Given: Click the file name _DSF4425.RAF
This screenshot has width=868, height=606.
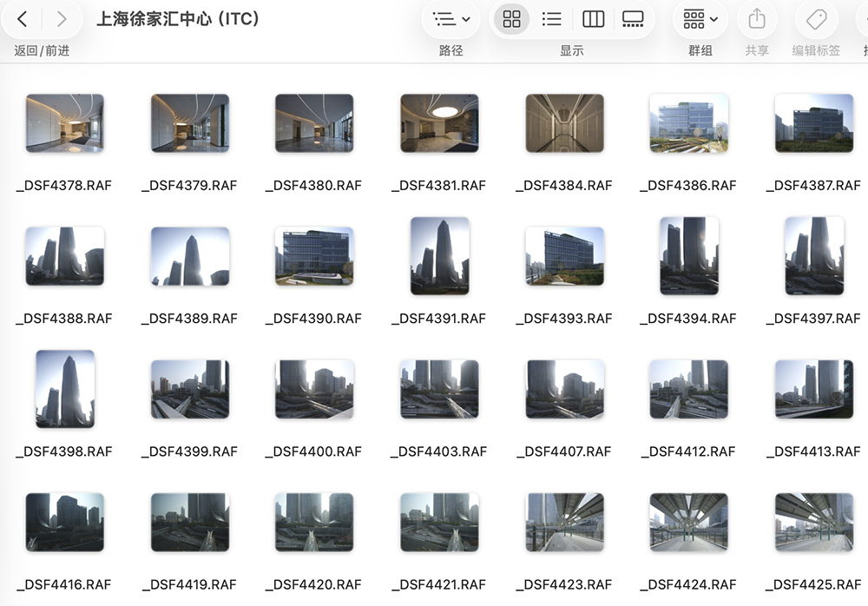Looking at the screenshot, I should click(814, 584).
